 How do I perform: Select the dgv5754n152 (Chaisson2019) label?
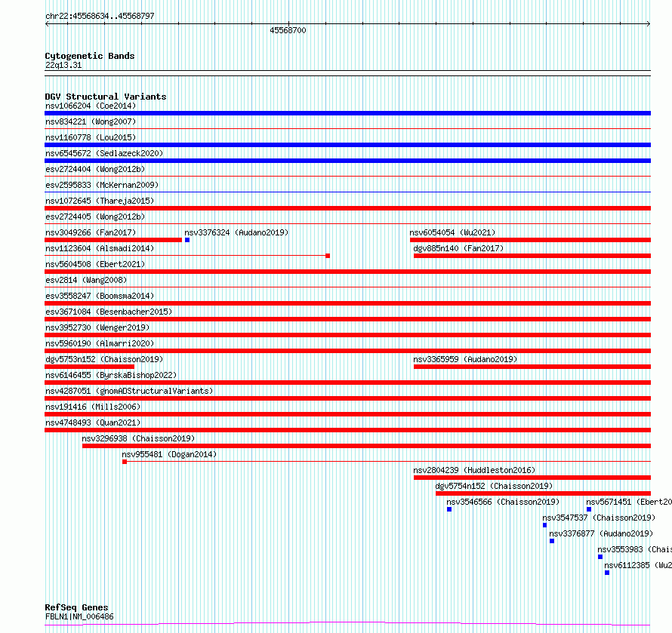(x=494, y=486)
